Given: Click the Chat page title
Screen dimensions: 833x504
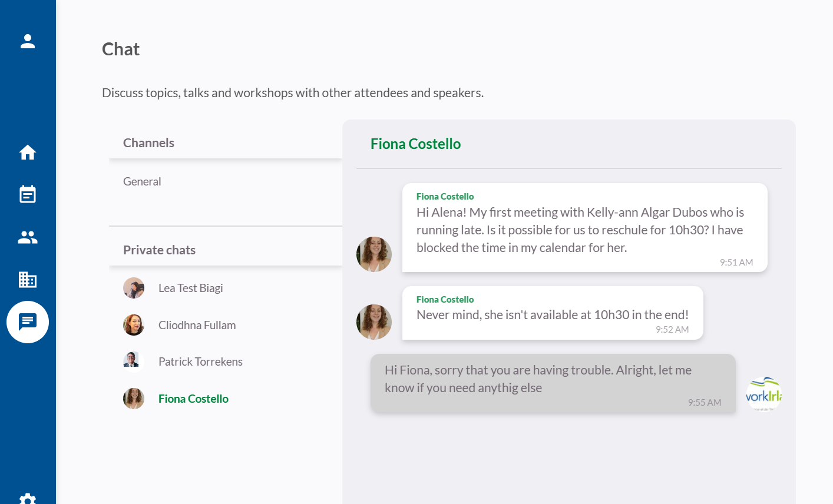Looking at the screenshot, I should click(x=121, y=49).
